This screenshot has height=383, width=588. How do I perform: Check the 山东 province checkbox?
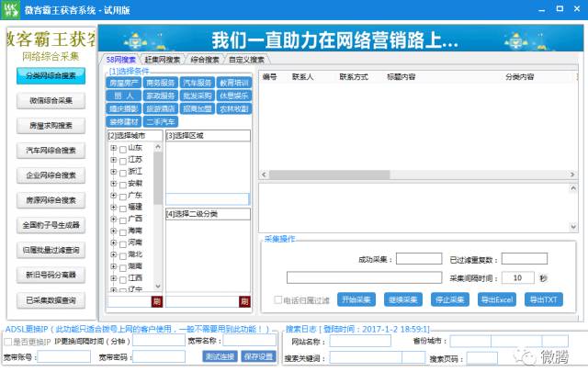(x=122, y=150)
